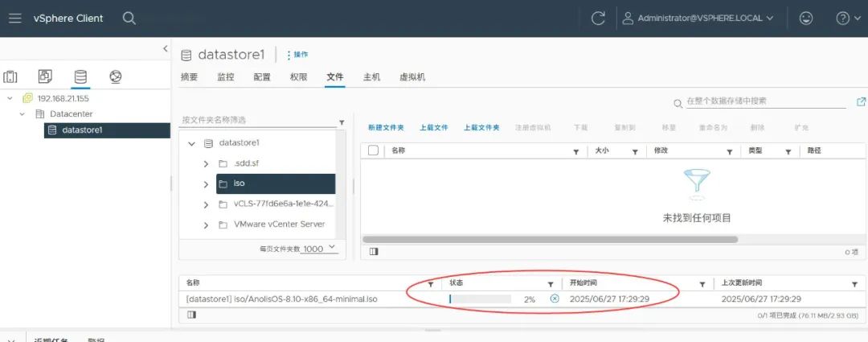Image resolution: width=868 pixels, height=342 pixels.
Task: Expand the .sdd.sf folder
Action: (206, 164)
